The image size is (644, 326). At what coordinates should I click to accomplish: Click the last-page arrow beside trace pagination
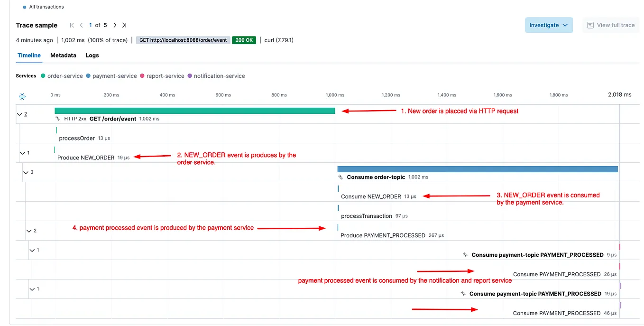(x=124, y=25)
